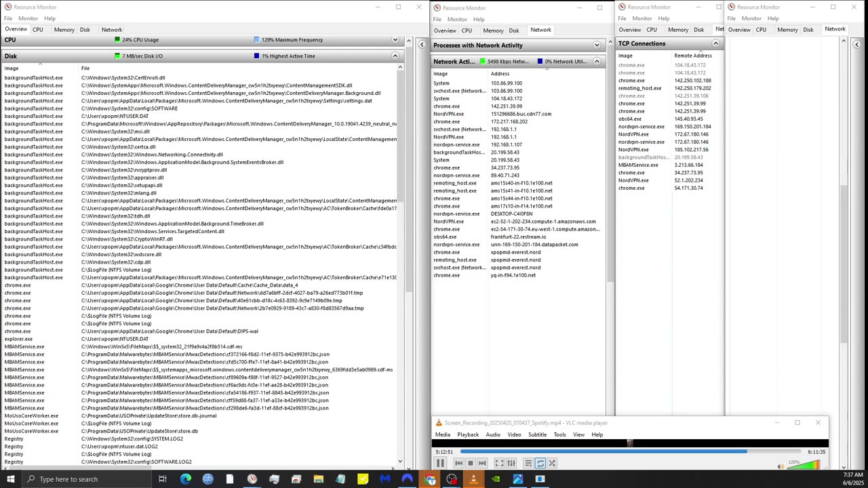The height and width of the screenshot is (488, 868).
Task: Click the blue Network Utilization indicator square
Action: pyautogui.click(x=540, y=62)
